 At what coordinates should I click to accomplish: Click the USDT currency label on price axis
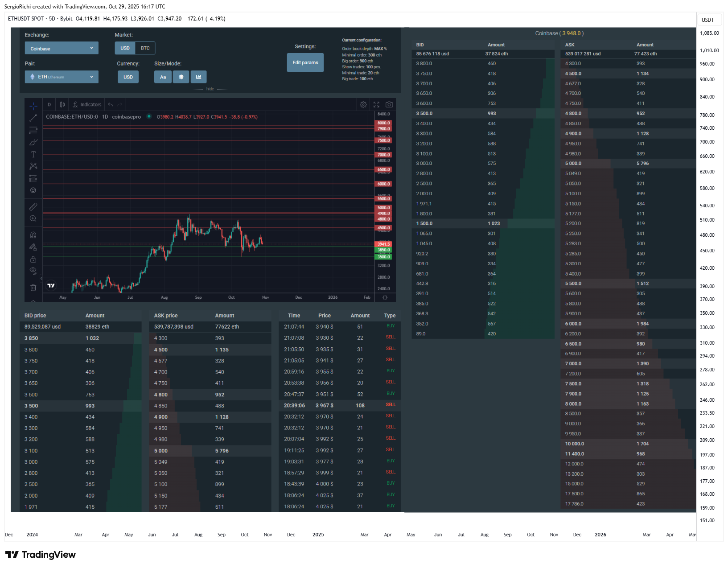pos(707,20)
